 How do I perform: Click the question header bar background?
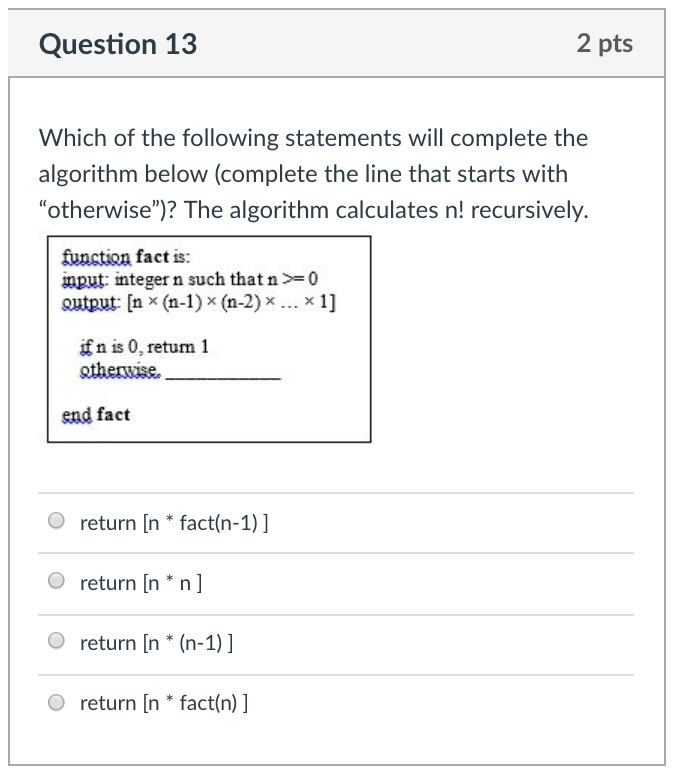tap(336, 43)
